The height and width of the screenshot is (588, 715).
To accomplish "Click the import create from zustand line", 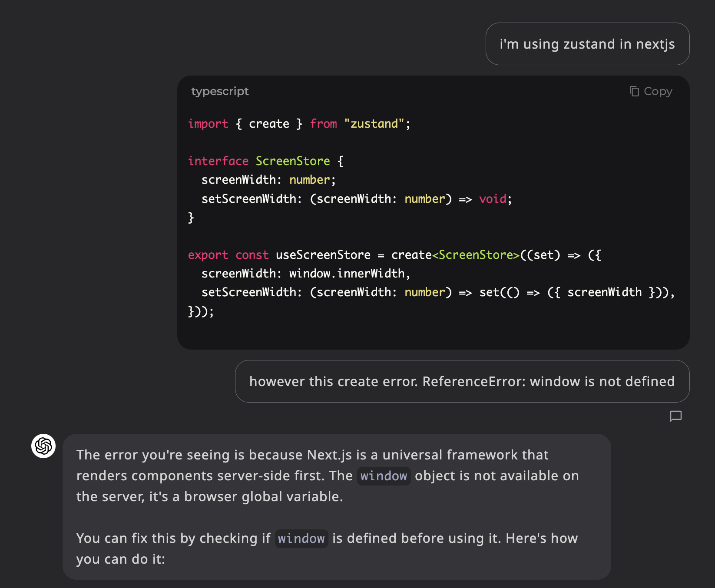I will 299,124.
